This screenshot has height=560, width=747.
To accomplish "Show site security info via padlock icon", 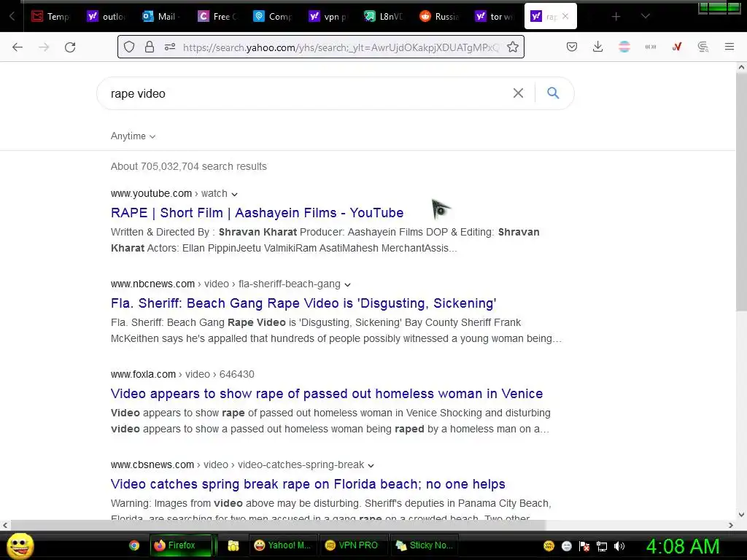I will (150, 47).
